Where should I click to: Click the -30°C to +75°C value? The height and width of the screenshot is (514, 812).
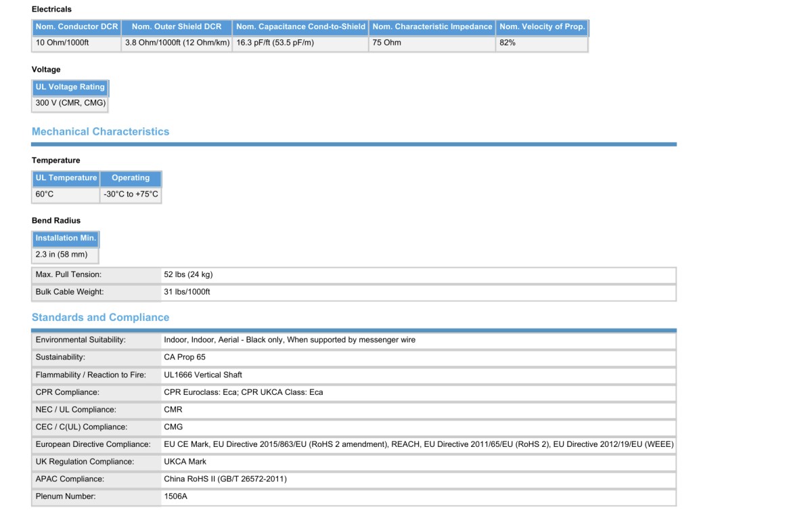tap(131, 194)
